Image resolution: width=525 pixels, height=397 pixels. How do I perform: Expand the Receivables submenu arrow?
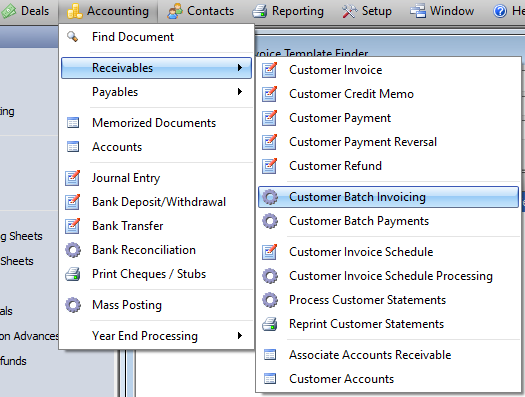pos(239,68)
